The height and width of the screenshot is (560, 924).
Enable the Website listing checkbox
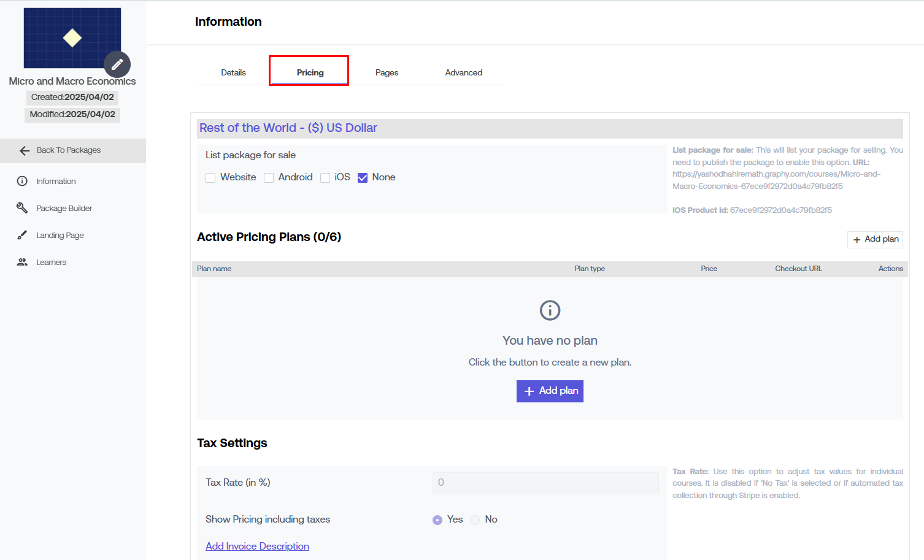pyautogui.click(x=210, y=178)
